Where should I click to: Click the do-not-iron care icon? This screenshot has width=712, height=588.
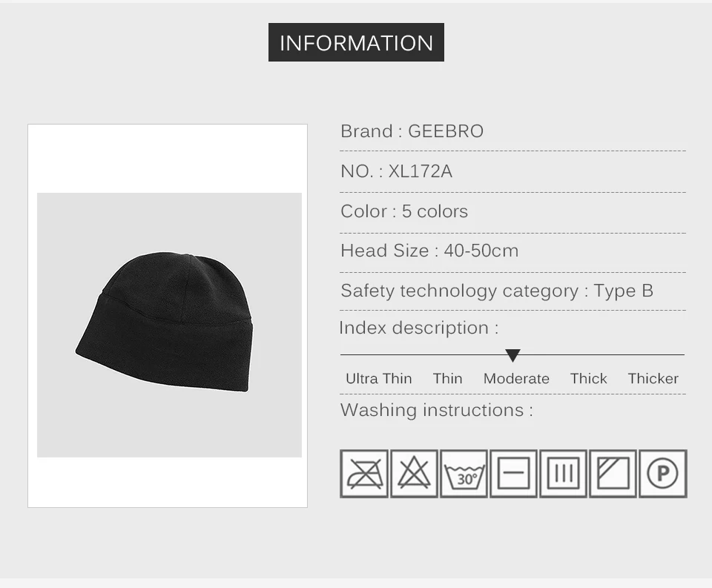[364, 474]
